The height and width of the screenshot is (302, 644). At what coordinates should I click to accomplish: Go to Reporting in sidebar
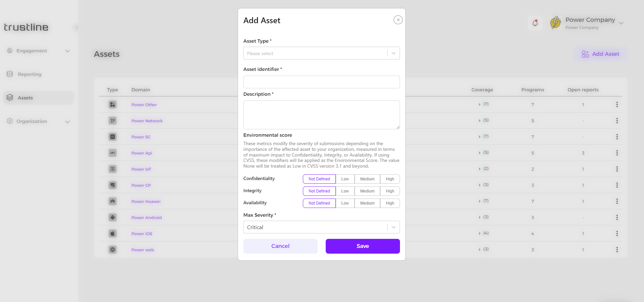point(30,74)
